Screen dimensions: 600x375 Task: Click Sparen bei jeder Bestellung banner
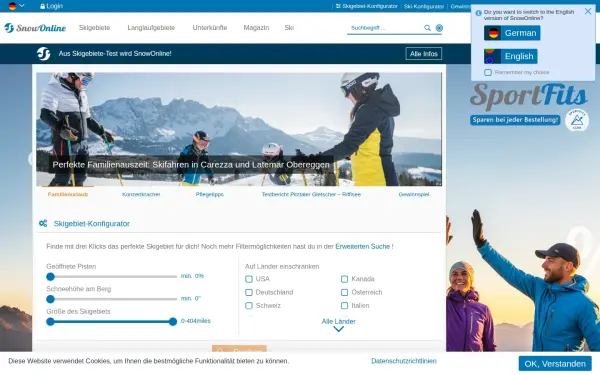(x=515, y=120)
